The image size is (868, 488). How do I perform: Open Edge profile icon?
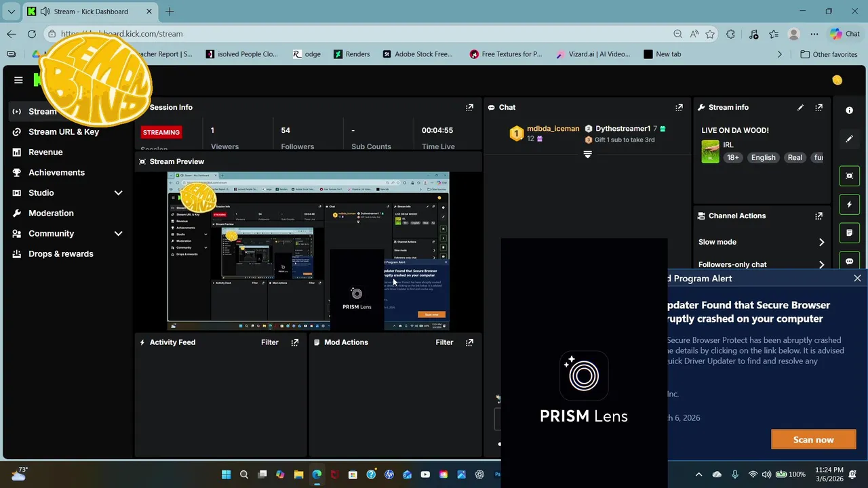coord(794,34)
